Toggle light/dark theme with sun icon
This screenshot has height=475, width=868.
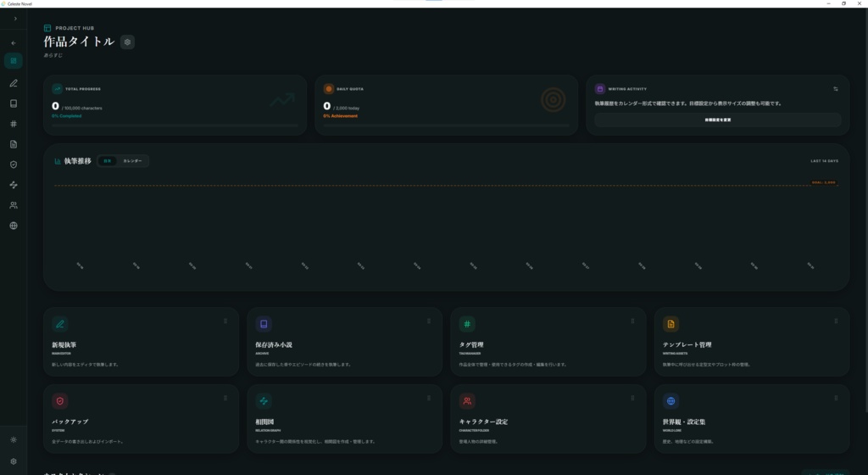pos(14,439)
